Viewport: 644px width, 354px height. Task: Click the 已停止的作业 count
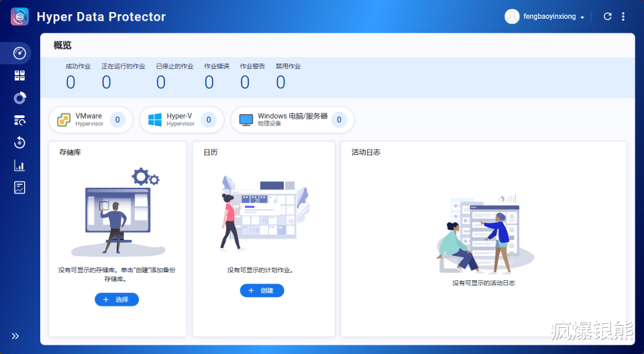[x=161, y=82]
